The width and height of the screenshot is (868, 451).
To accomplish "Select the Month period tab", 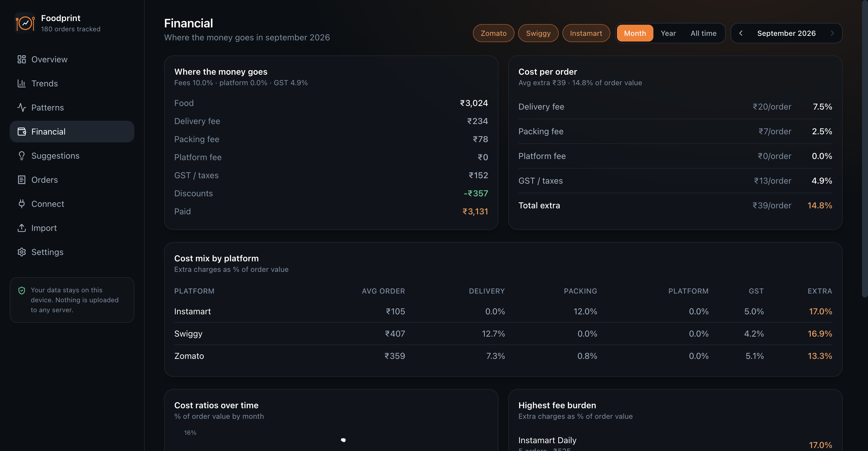I will pos(635,33).
